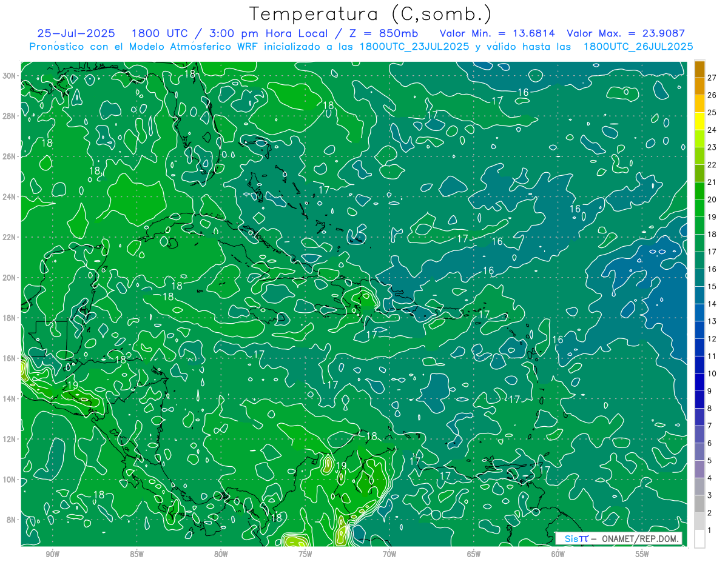Click the colorbar legend value "23"

pos(712,147)
